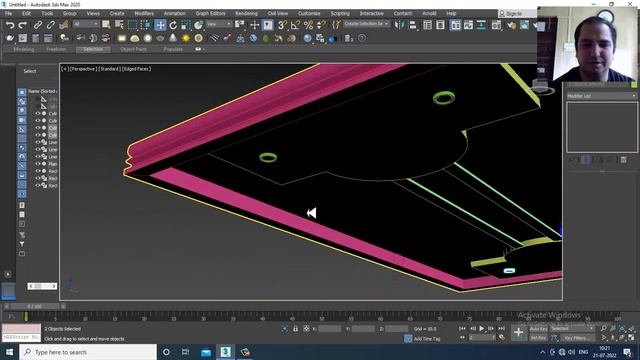The image size is (640, 360).
Task: Click the Scene Explorer horizontal scrollbar
Action: (42, 286)
